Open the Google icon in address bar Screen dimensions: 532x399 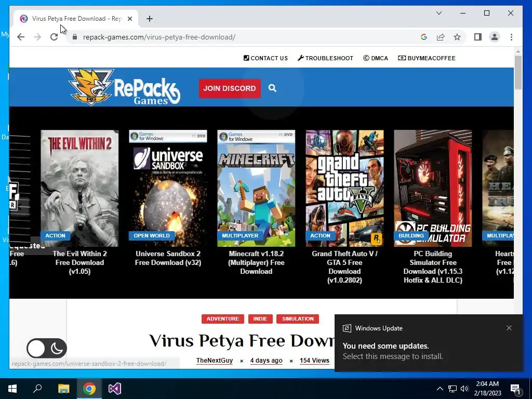[424, 37]
